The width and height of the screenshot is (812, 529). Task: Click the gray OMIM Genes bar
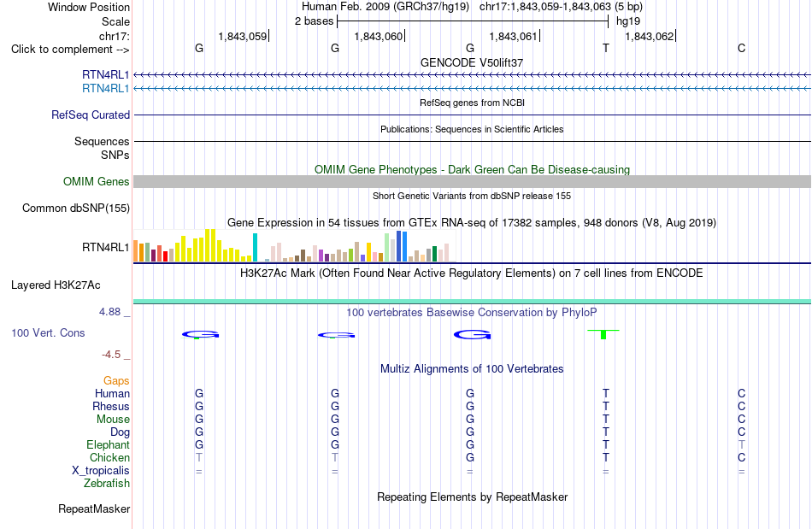[473, 181]
